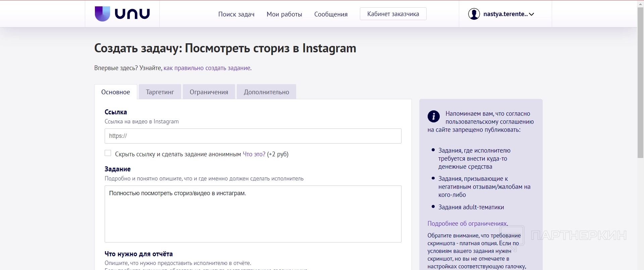
Task: Switch to the Таргетинг tab
Action: (160, 92)
